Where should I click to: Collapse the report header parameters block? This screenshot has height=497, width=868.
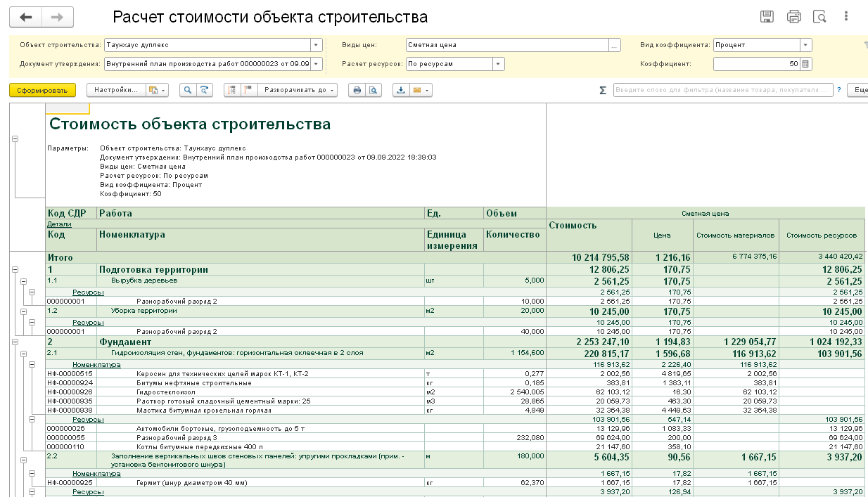click(x=15, y=138)
